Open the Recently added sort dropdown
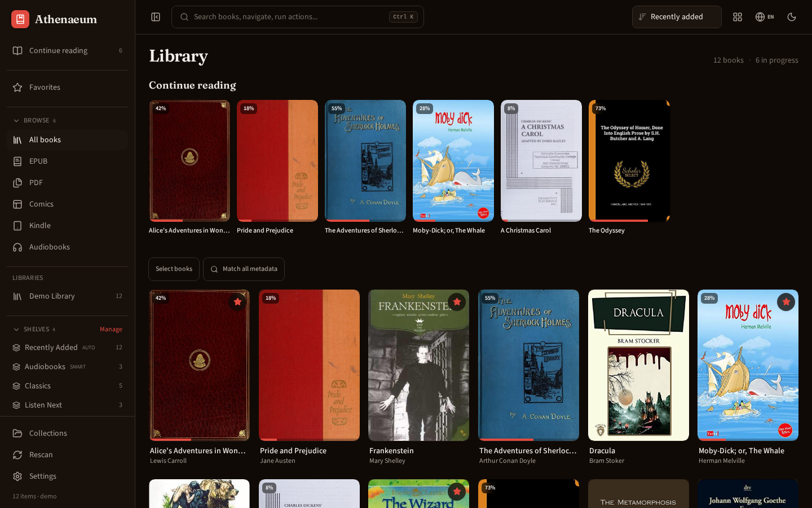The image size is (812, 508). tap(677, 17)
